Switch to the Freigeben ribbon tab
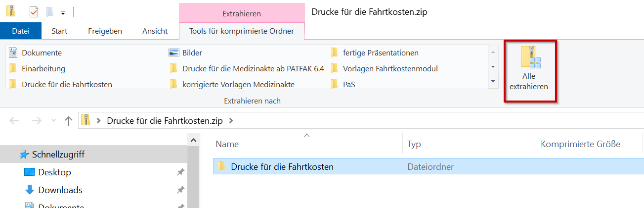This screenshot has height=208, width=644. [105, 31]
